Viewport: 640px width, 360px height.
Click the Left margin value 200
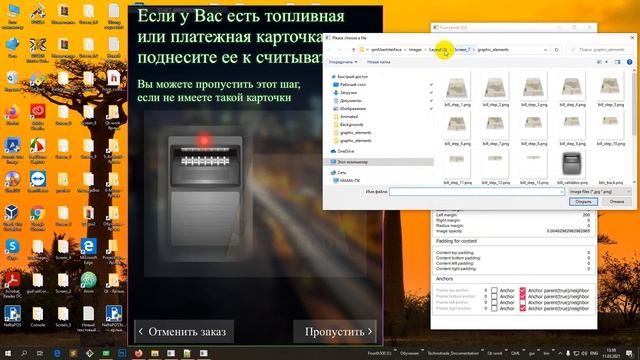coord(587,215)
